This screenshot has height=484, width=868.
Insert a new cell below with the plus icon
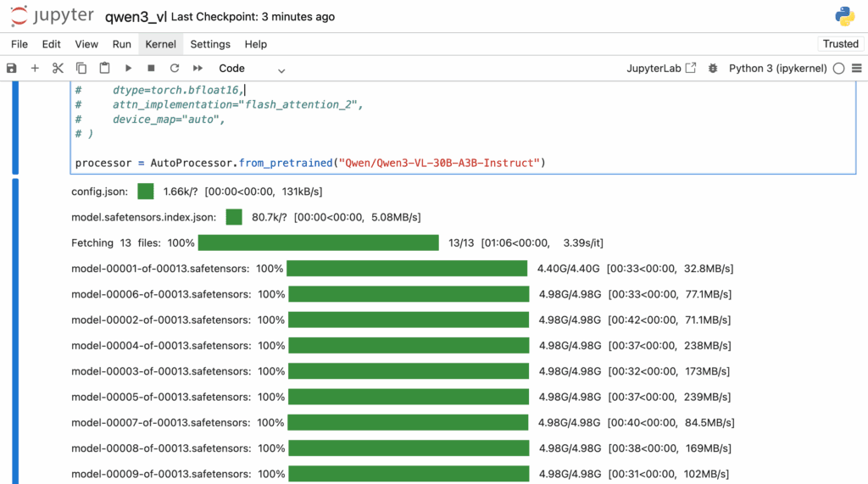(x=35, y=69)
